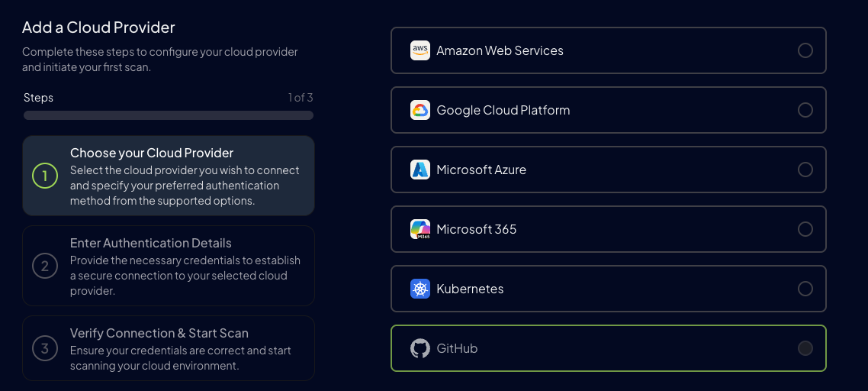Image resolution: width=868 pixels, height=391 pixels.
Task: Click the Google Cloud logo icon
Action: point(420,110)
